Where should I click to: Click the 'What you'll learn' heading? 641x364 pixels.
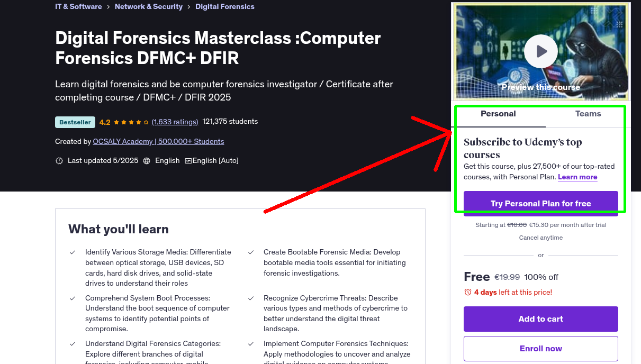[x=119, y=229]
